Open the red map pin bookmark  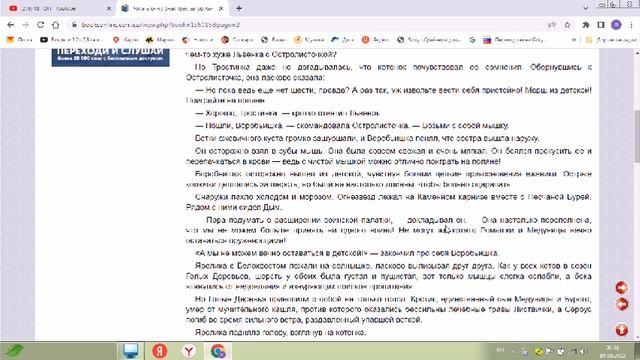(x=126, y=40)
